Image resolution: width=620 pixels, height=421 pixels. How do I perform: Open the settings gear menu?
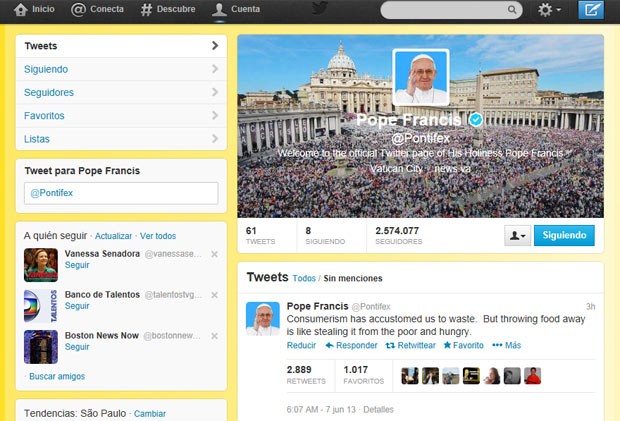(549, 10)
